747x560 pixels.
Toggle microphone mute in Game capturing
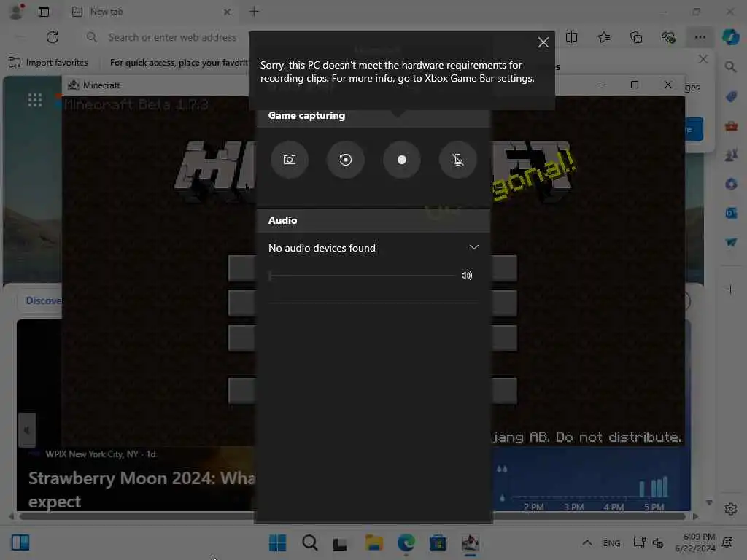(x=457, y=160)
